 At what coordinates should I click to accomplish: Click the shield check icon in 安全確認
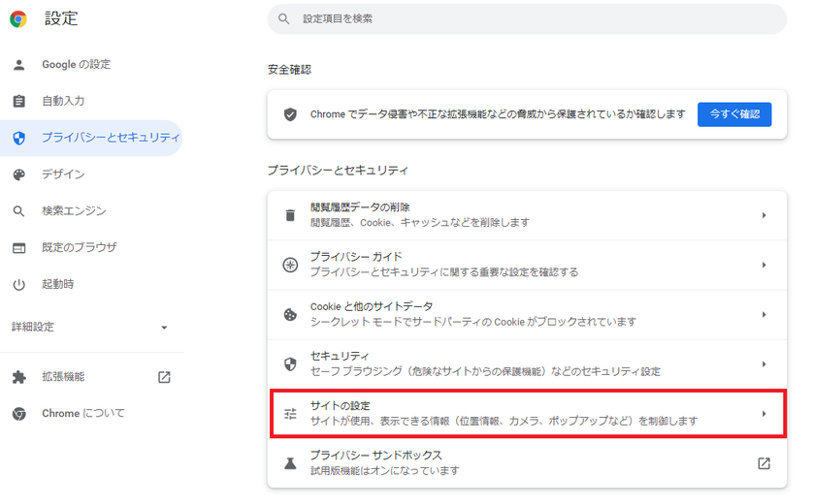290,114
